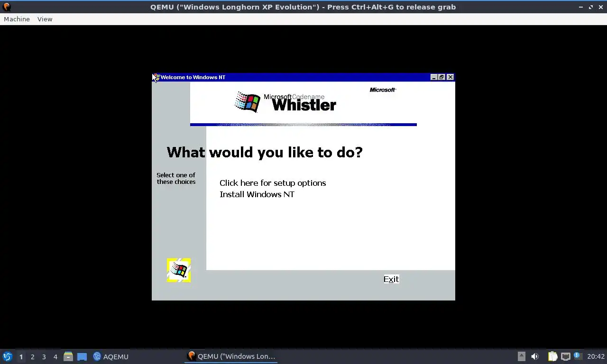Click the tray eject arrow icon
Screen dimensions: 607x364
[x=521, y=356]
